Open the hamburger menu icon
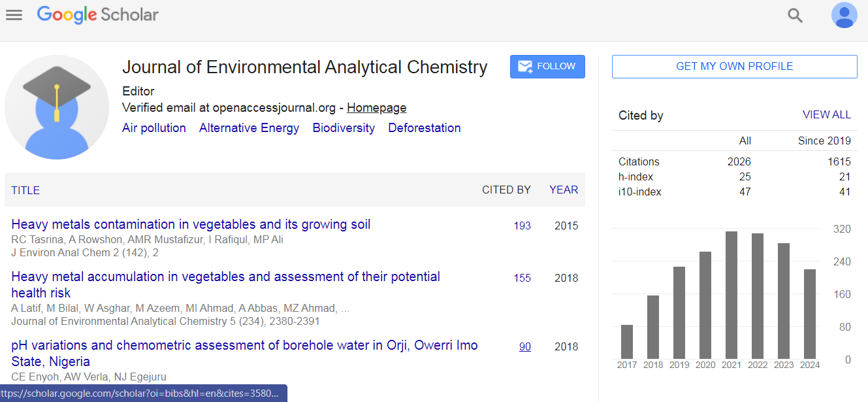This screenshot has height=402, width=868. [x=14, y=15]
